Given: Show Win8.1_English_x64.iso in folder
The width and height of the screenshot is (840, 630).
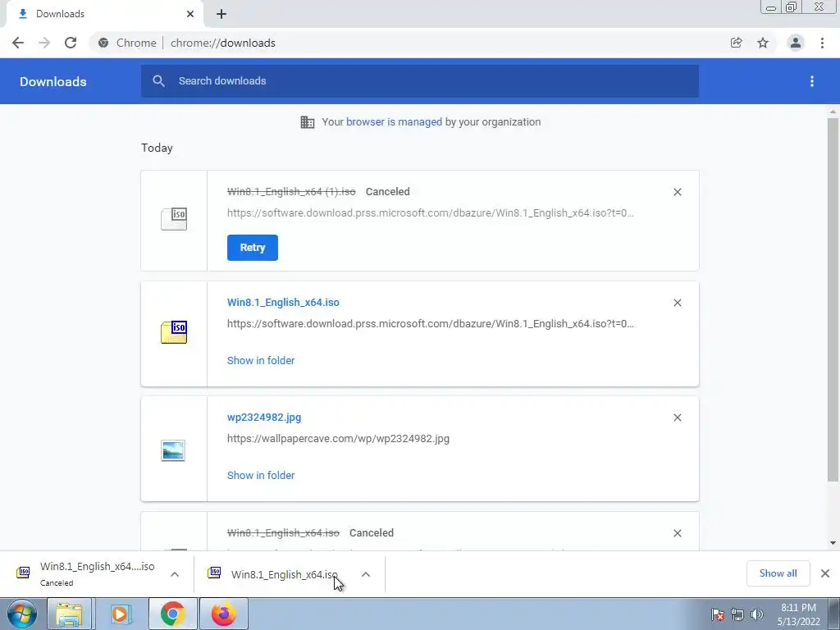Looking at the screenshot, I should (261, 361).
